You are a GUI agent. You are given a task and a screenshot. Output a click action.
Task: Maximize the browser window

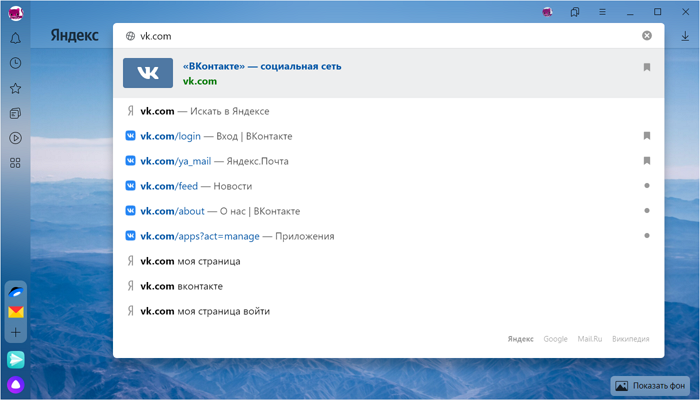(x=658, y=12)
